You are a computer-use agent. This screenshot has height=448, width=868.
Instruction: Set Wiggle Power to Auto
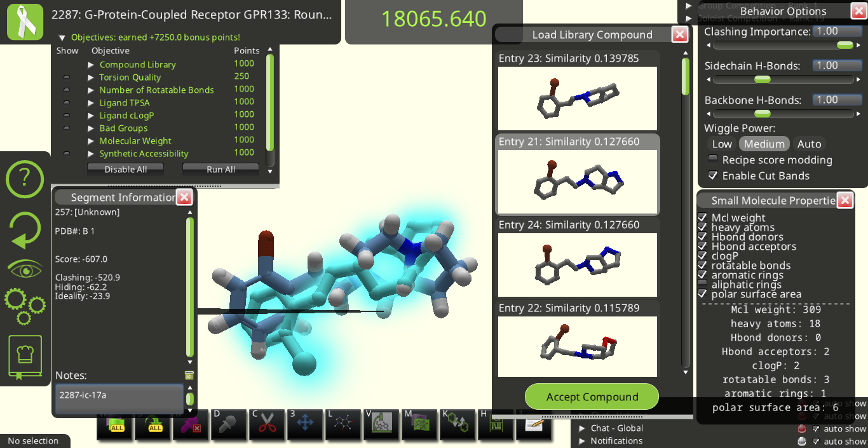809,144
